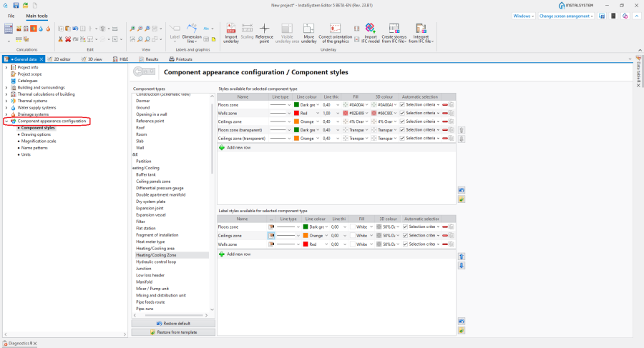The image size is (644, 348).
Task: Click the font icon in Ceilings zone label row
Action: coord(271,236)
